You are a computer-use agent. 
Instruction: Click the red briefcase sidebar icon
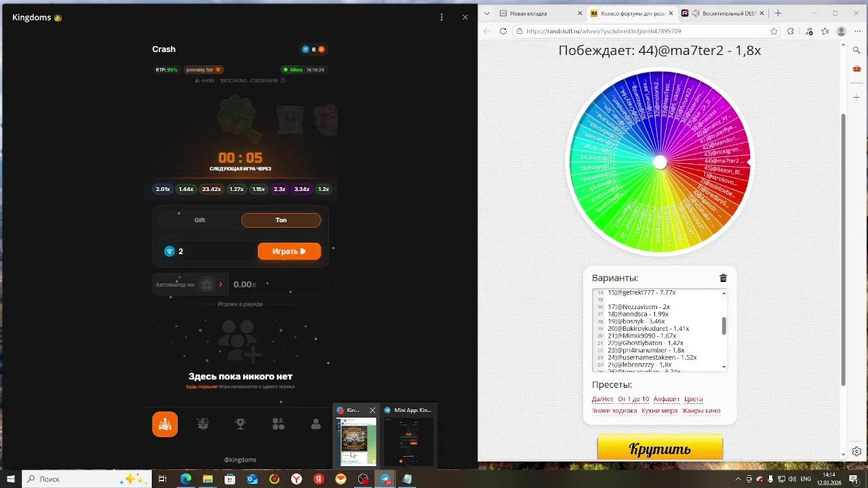[x=856, y=68]
